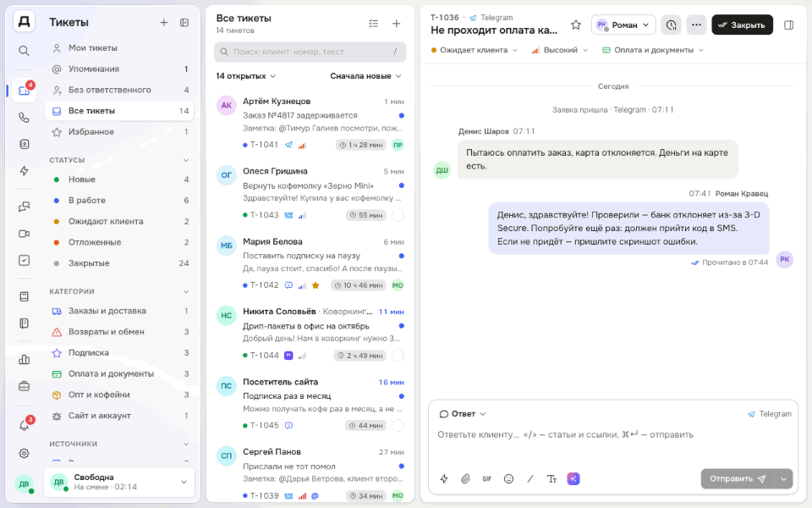Attach a file with the paperclip icon
This screenshot has height=508, width=812.
click(x=465, y=479)
